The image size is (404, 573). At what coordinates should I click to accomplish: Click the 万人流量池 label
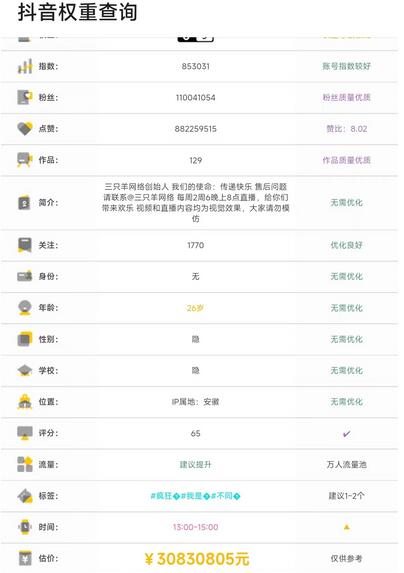(x=346, y=464)
